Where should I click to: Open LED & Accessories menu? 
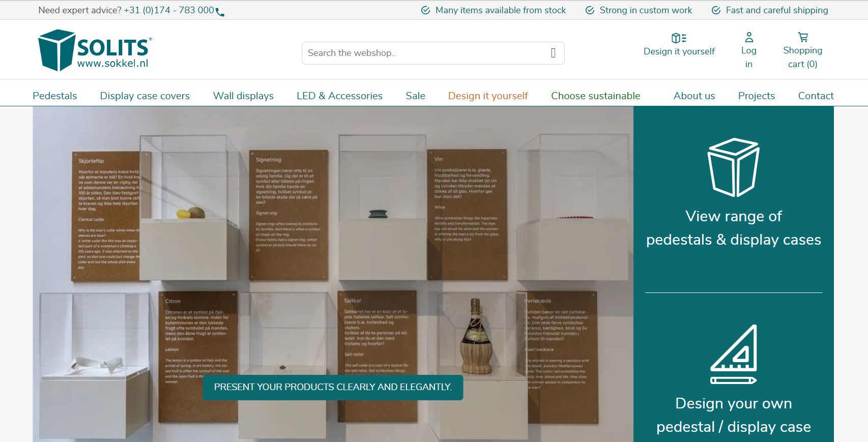click(x=339, y=96)
